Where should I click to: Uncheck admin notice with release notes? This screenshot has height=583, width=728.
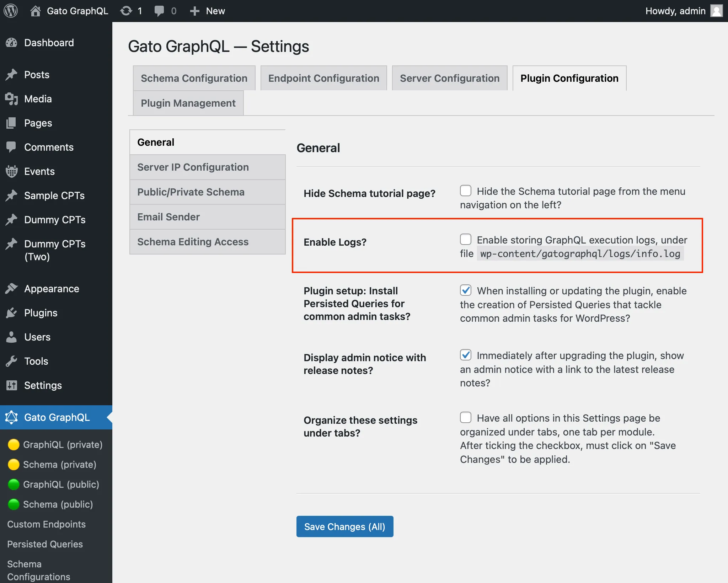(x=466, y=355)
